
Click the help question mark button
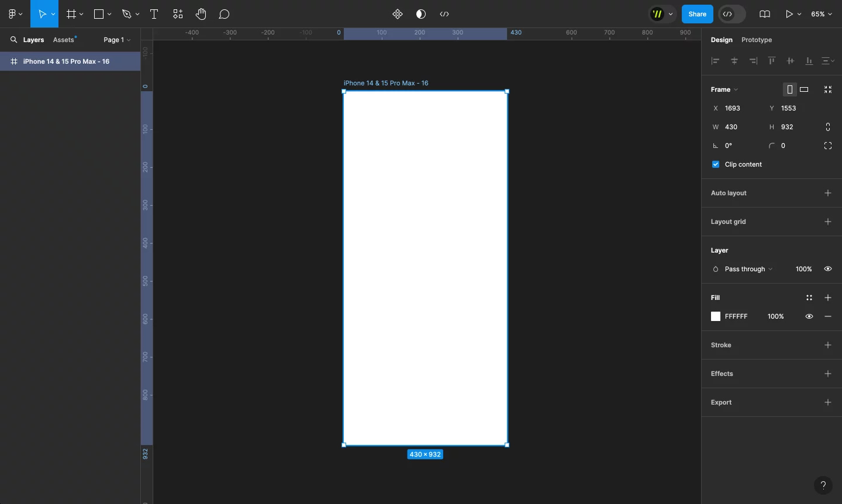point(823,485)
